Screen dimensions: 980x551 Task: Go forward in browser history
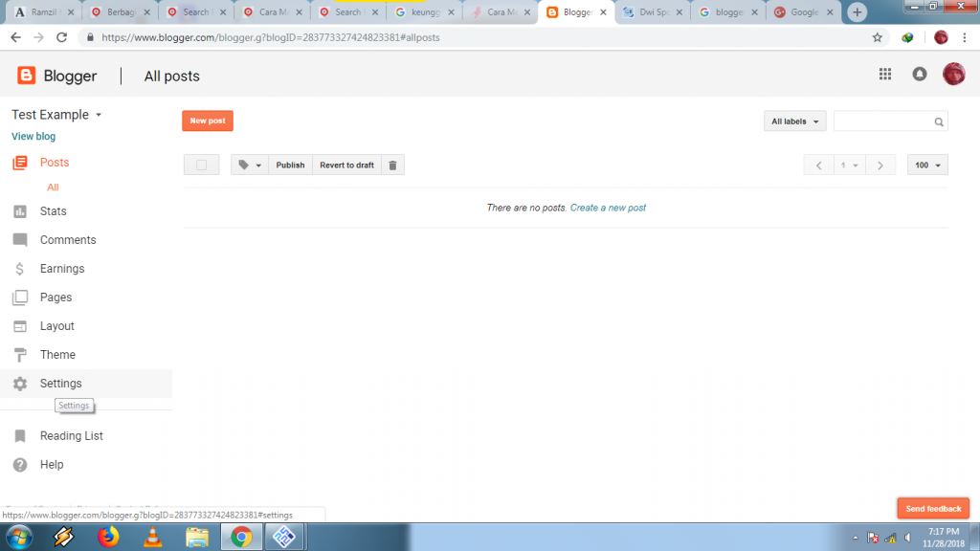[x=38, y=37]
